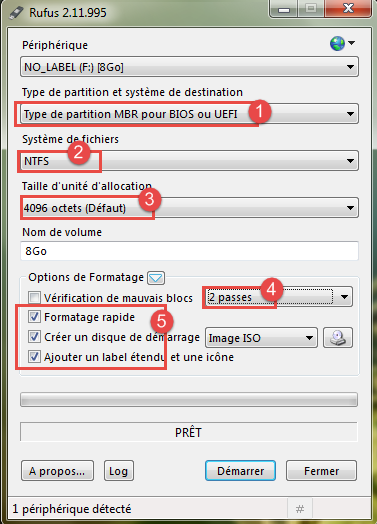Click the disc drive ISO select icon
377x524 pixels.
(x=338, y=338)
